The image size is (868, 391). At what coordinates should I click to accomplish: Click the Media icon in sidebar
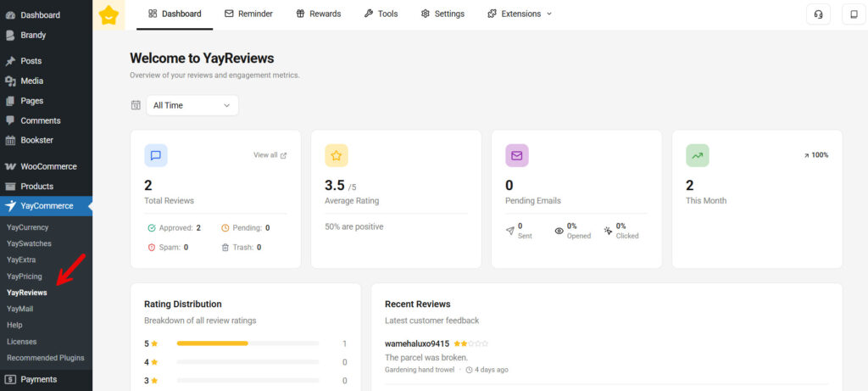click(x=10, y=81)
